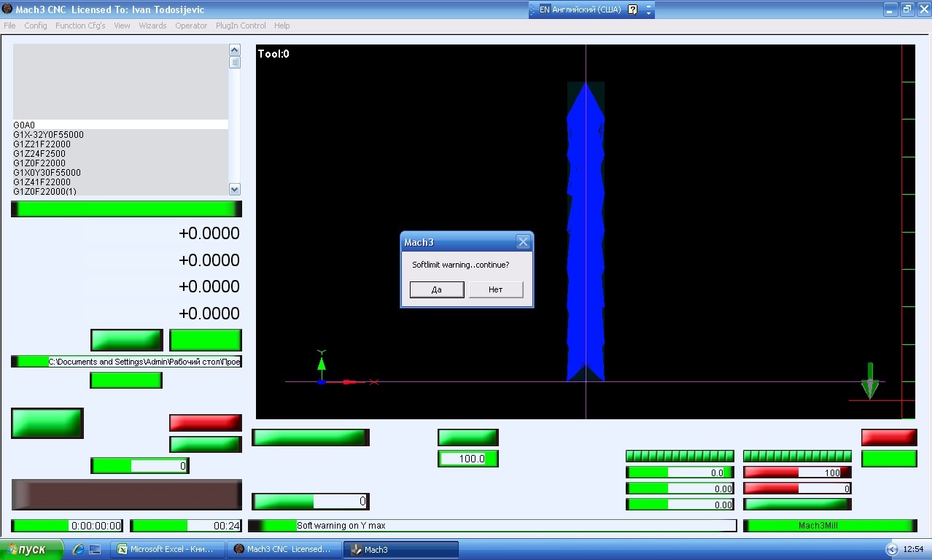
Task: Click the green downward arrow tool marker
Action: pos(869,381)
